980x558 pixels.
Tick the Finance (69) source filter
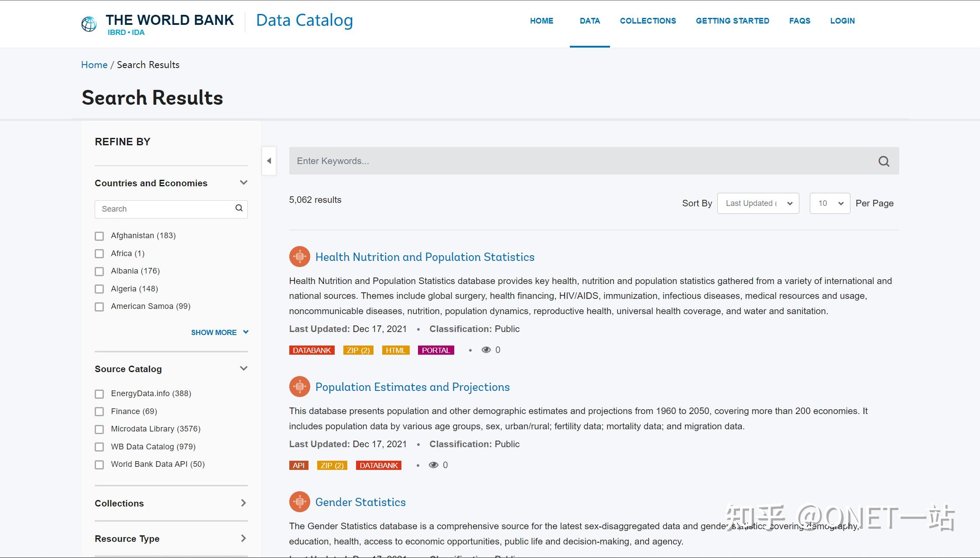click(99, 411)
